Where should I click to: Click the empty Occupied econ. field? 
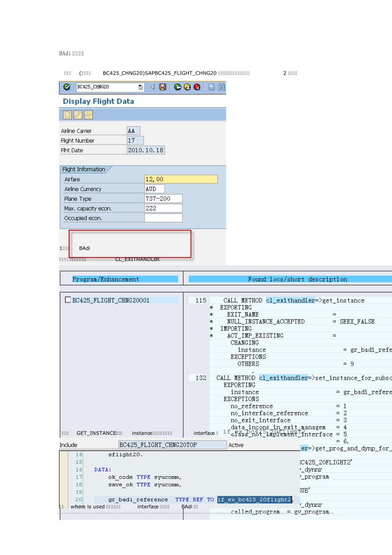(x=163, y=218)
